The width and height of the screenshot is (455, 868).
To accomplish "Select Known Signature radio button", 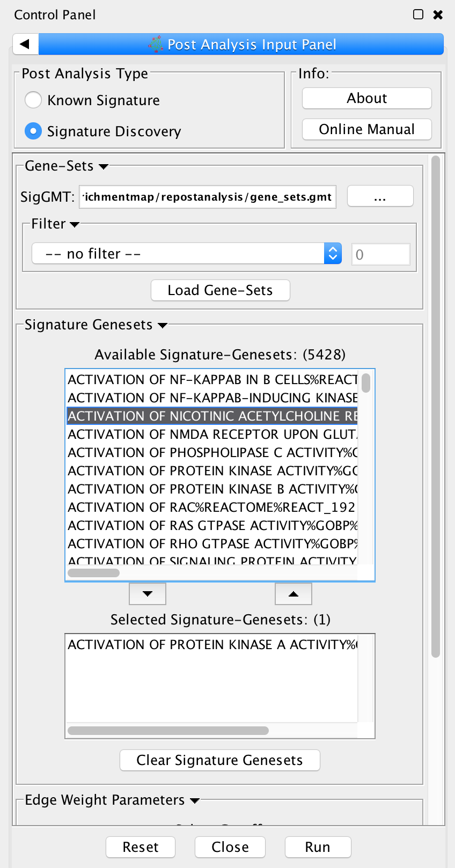I will 33,100.
